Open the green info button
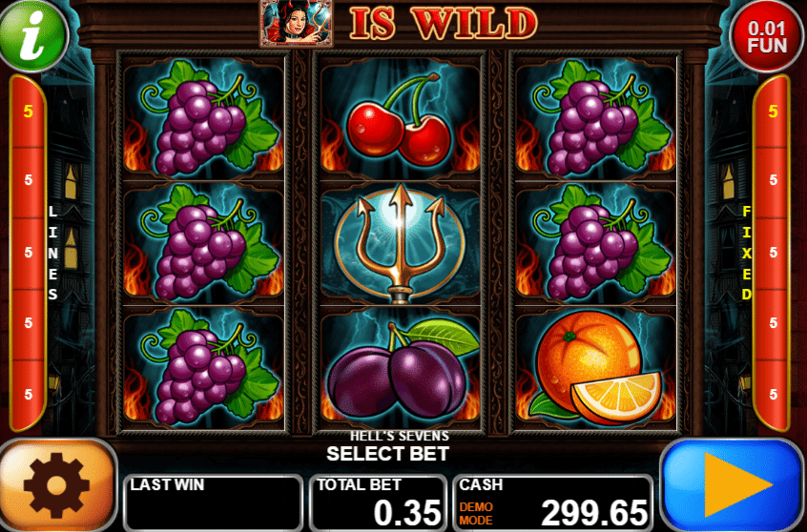 click(33, 35)
